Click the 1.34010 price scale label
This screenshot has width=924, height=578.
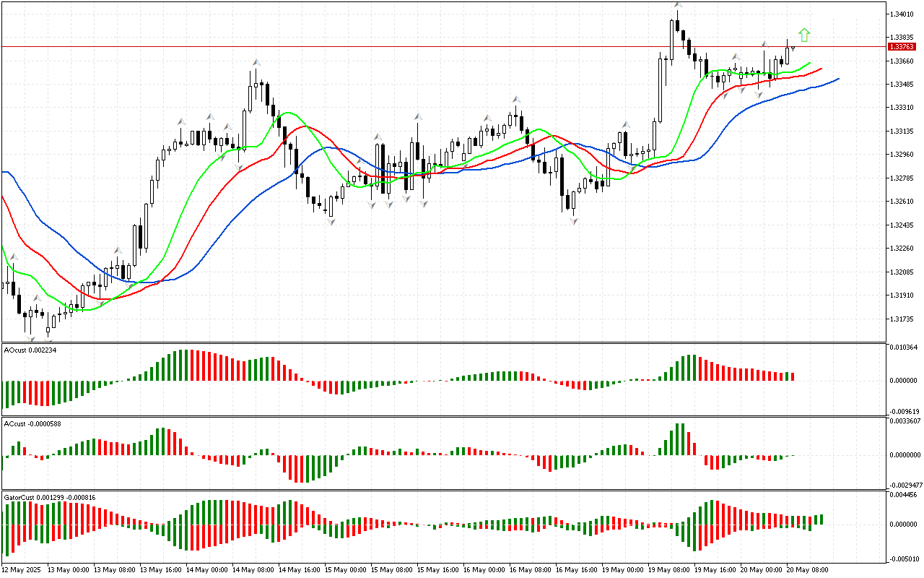pos(903,14)
